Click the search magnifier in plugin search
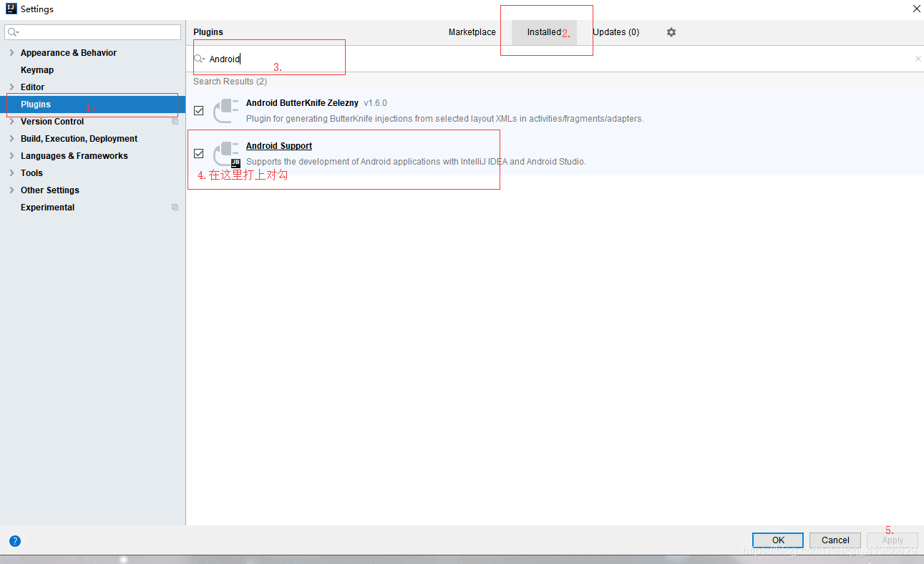The image size is (924, 564). coord(200,59)
